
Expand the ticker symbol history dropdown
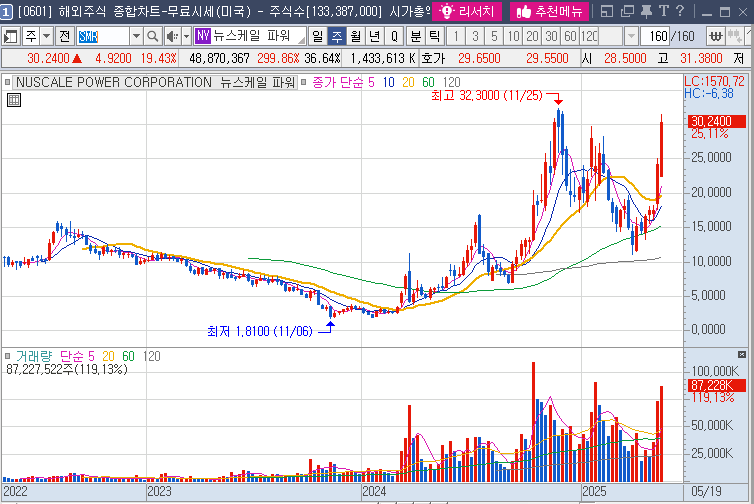pos(136,36)
